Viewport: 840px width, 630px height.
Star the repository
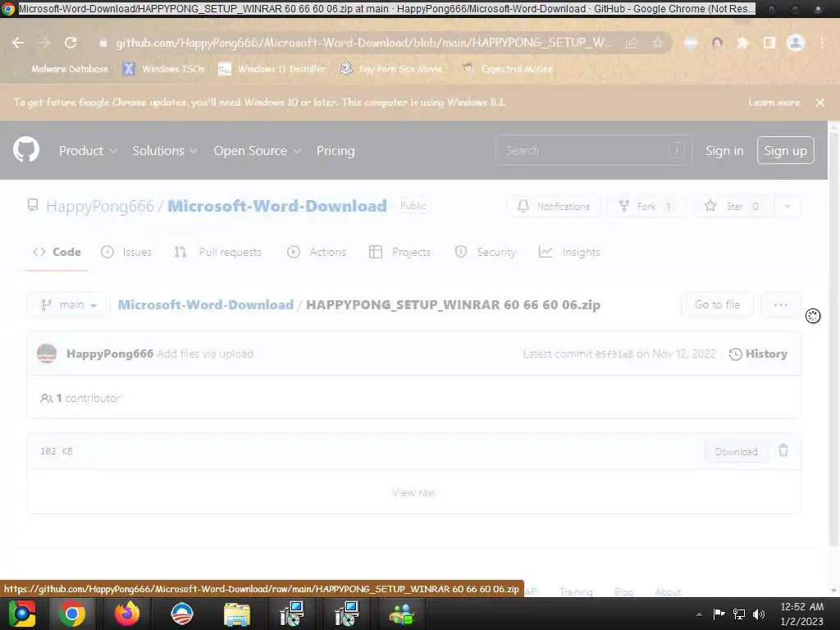(x=733, y=206)
